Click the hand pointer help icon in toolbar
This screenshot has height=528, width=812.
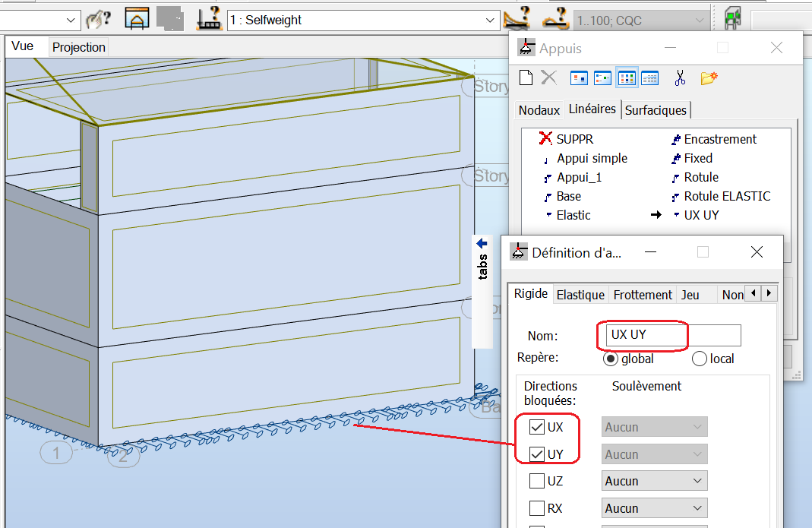[x=97, y=19]
